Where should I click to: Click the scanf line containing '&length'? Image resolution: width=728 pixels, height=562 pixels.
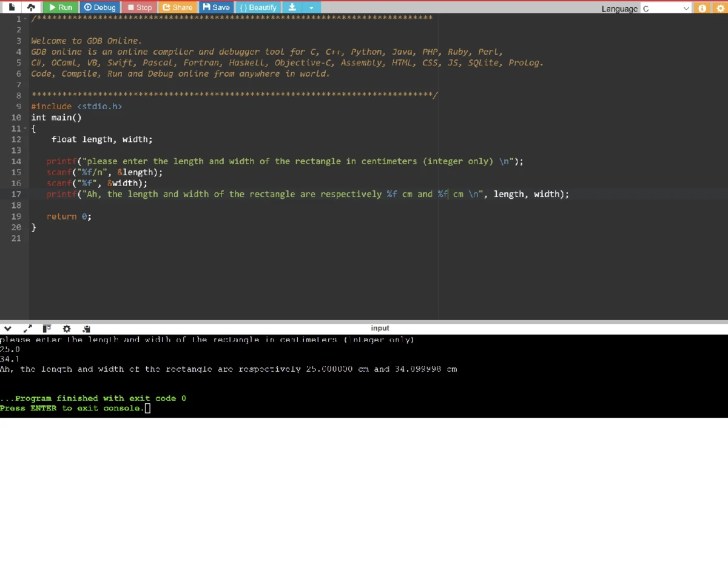coord(105,172)
